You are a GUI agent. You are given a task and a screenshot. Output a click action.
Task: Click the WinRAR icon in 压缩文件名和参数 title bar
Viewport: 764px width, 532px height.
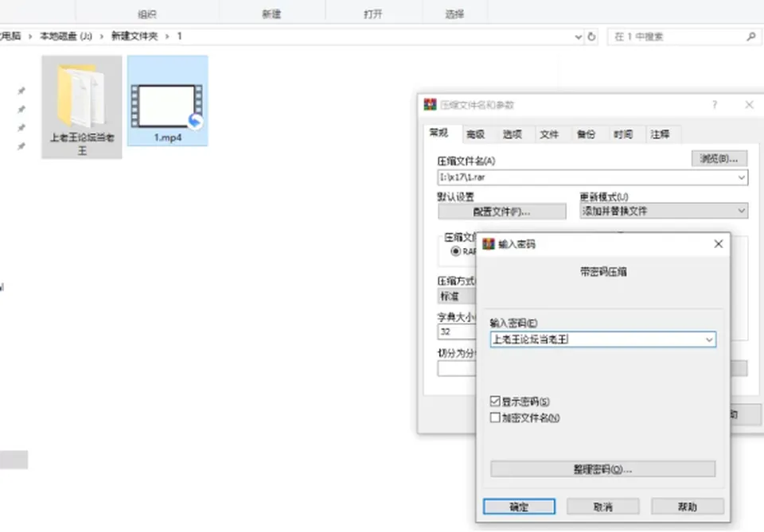point(430,105)
